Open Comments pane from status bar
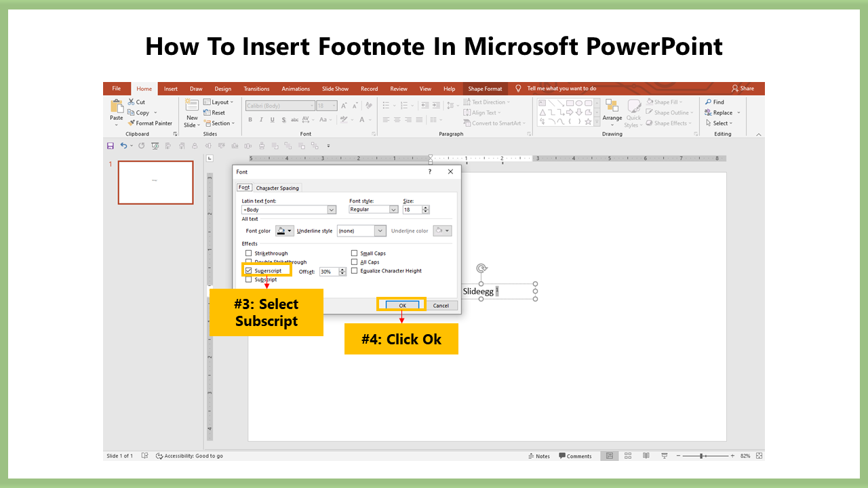868x488 pixels. [575, 456]
